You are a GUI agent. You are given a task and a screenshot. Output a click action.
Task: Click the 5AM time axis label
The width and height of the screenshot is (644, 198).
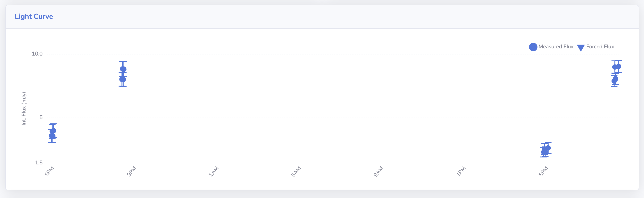coord(296,171)
